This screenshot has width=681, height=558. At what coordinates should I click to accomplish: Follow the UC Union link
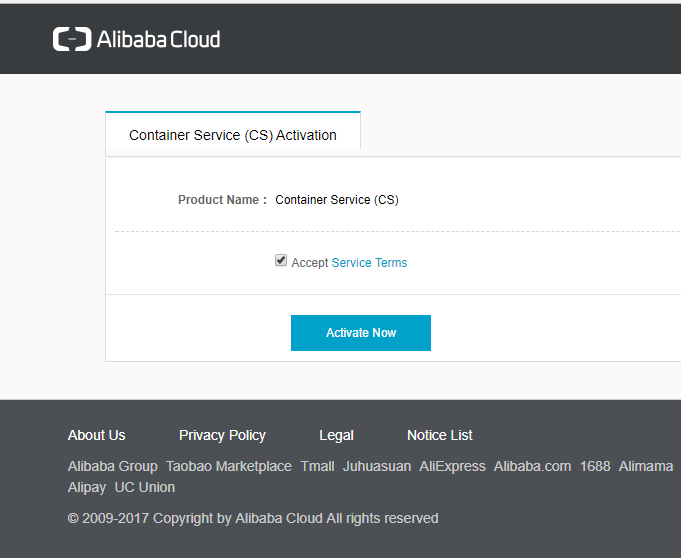tap(145, 488)
